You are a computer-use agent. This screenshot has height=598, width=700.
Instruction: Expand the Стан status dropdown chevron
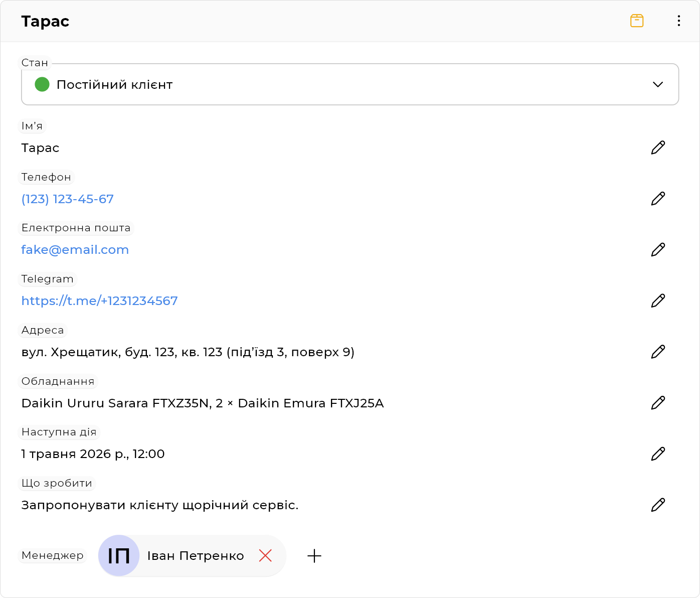[x=658, y=84]
